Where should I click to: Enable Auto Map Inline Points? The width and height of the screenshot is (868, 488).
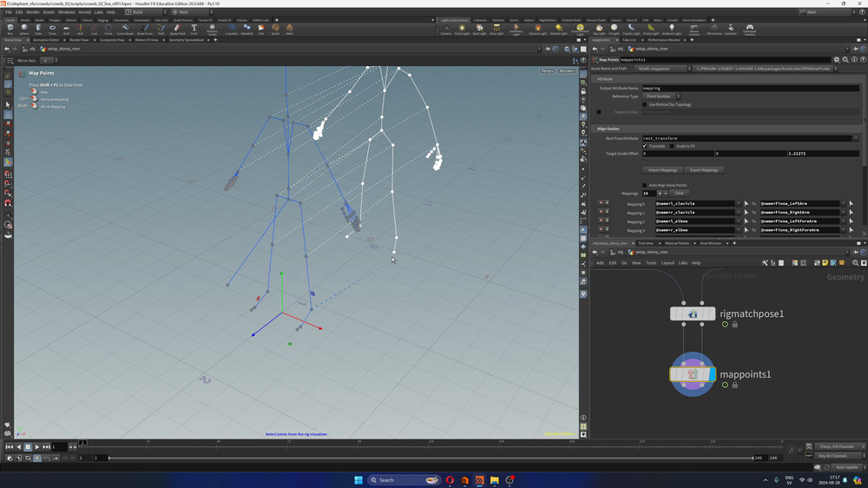point(644,185)
